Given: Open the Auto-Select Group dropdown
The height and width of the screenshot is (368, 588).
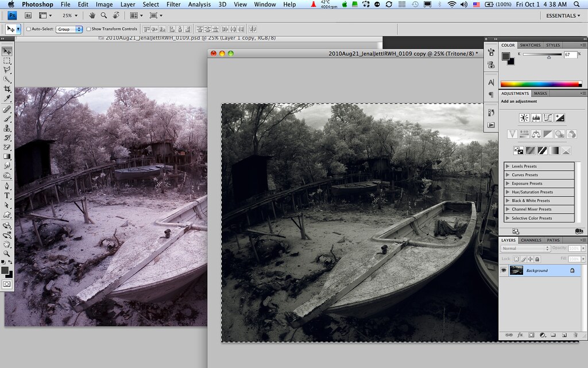Looking at the screenshot, I should (x=69, y=29).
